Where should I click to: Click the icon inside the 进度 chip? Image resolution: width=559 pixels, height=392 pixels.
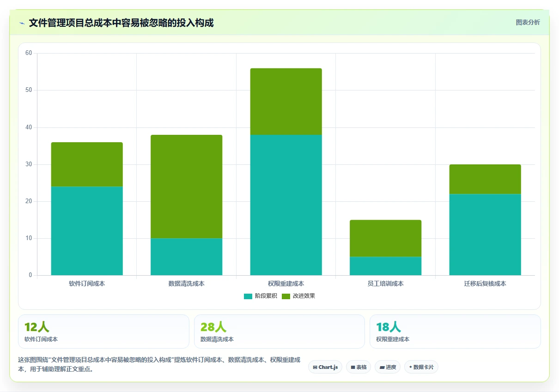382,368
